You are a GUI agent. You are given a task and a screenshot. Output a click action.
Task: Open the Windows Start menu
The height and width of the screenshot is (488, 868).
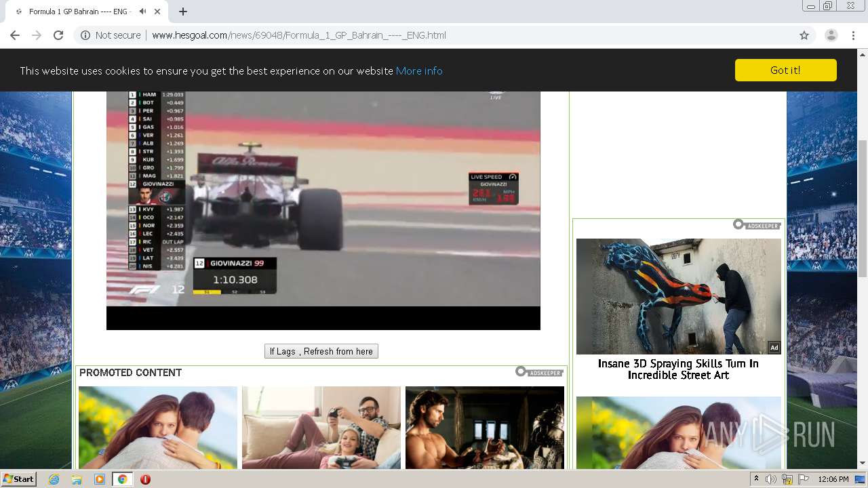pos(19,479)
